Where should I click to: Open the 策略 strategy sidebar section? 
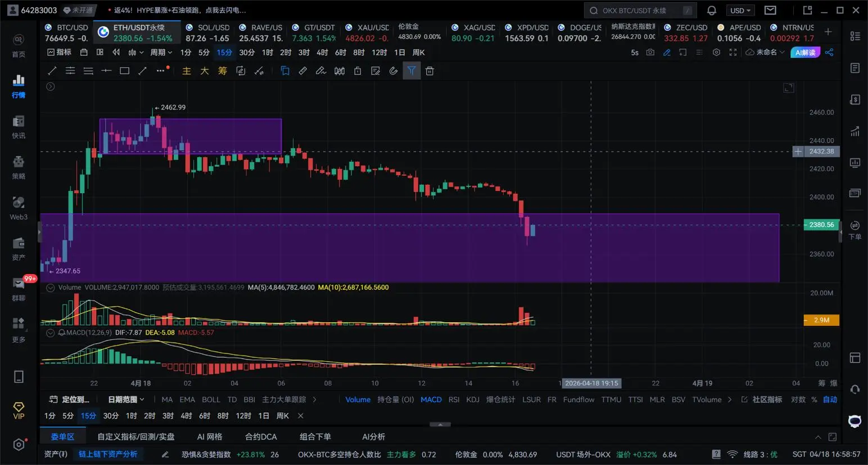[19, 167]
